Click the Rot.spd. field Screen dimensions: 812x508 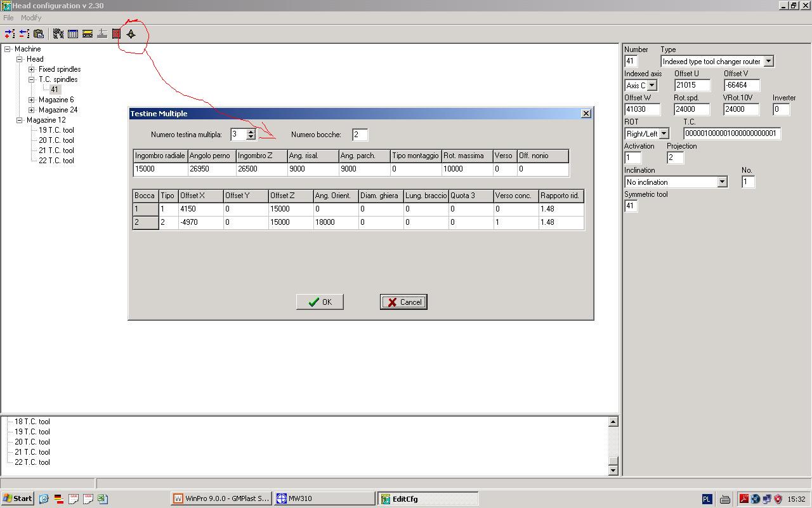click(x=692, y=109)
